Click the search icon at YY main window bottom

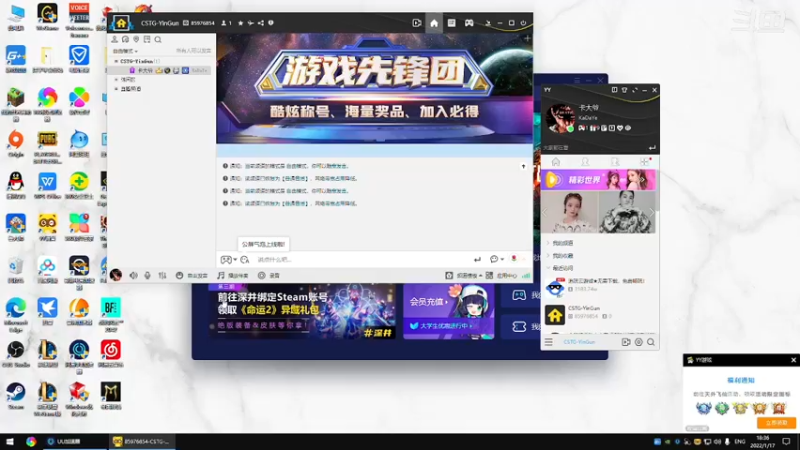click(651, 342)
